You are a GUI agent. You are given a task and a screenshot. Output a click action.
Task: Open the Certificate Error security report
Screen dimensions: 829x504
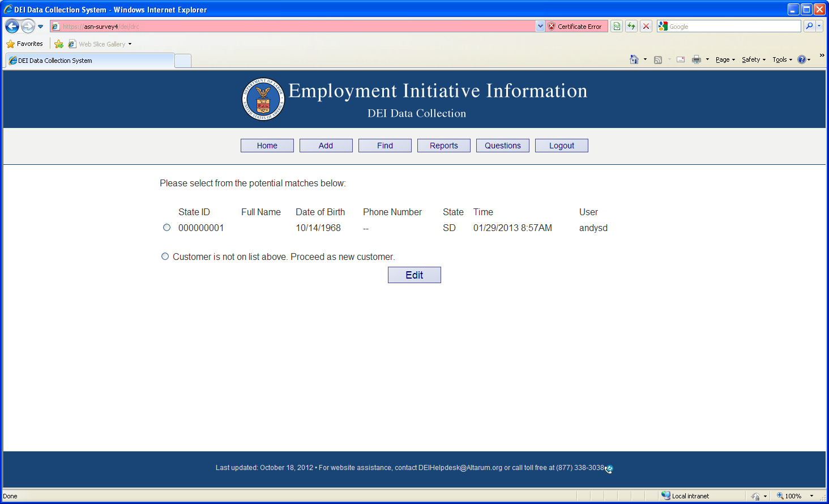[576, 27]
